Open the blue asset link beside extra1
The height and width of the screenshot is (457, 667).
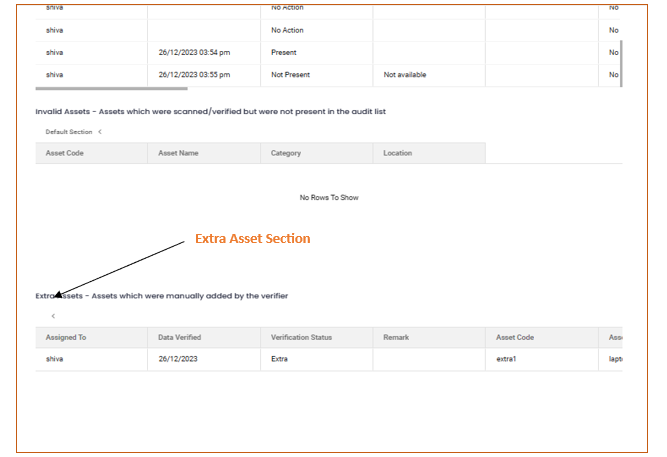(616, 358)
